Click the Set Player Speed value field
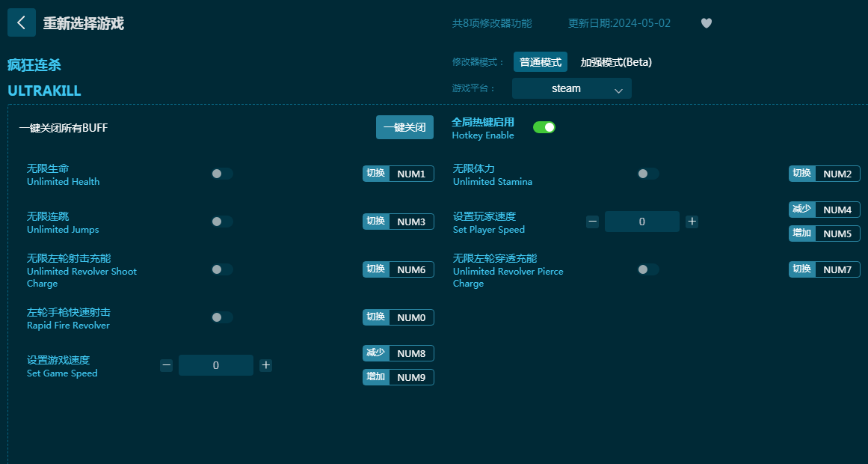Screen dimensions: 868x464 [642, 222]
